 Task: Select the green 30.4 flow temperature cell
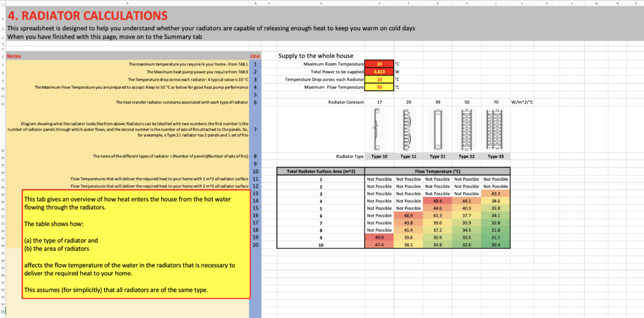coord(496,245)
